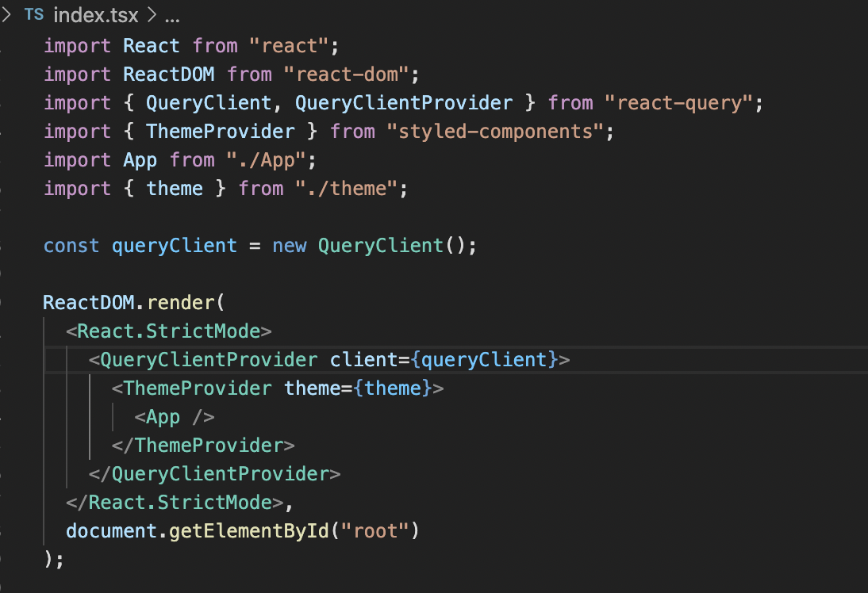Click the "react-query" module string
Viewport: 868px width, 593px height.
click(678, 103)
